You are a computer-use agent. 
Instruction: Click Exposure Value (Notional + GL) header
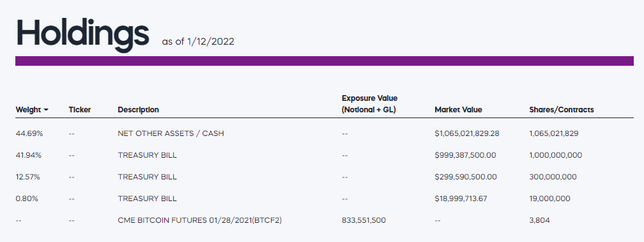coord(369,104)
